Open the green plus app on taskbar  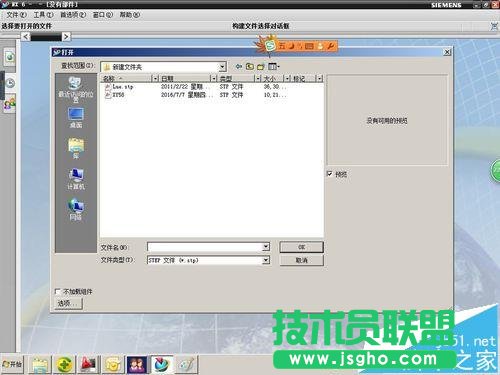pyautogui.click(x=65, y=364)
